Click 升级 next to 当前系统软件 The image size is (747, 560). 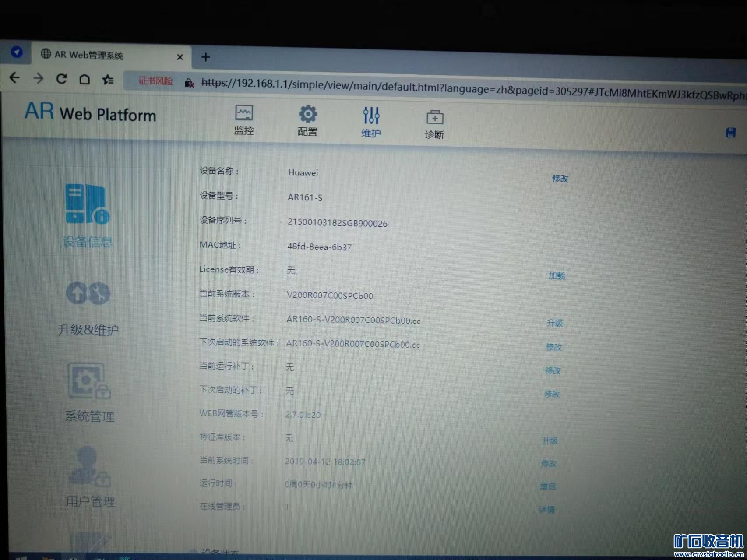tap(555, 323)
